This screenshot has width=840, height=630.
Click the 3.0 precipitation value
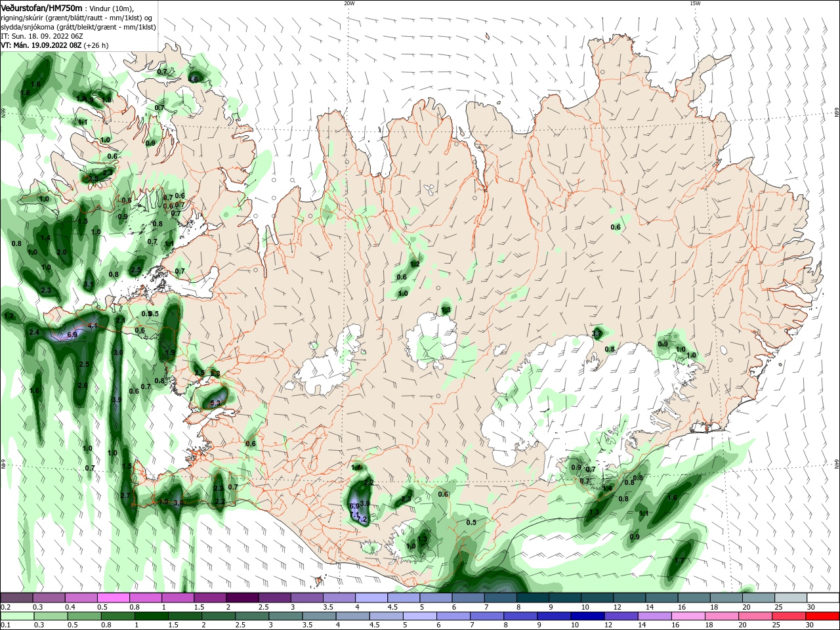[x=118, y=352]
